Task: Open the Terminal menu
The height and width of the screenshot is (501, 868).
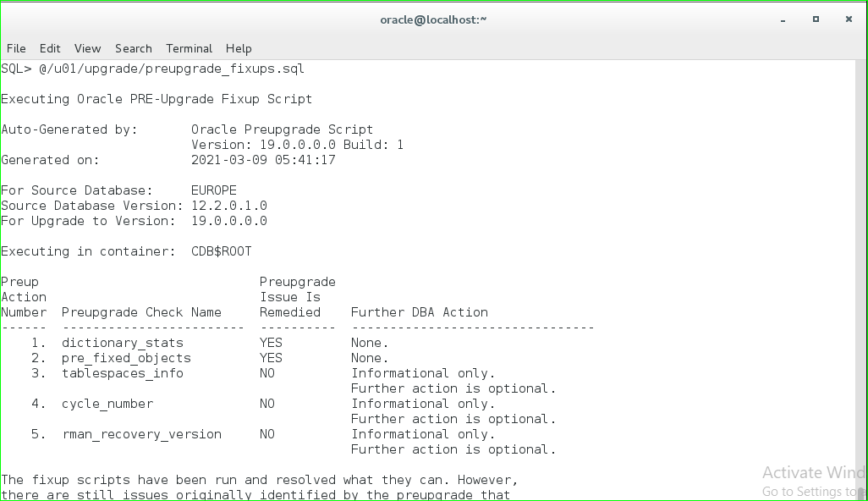Action: coord(189,48)
